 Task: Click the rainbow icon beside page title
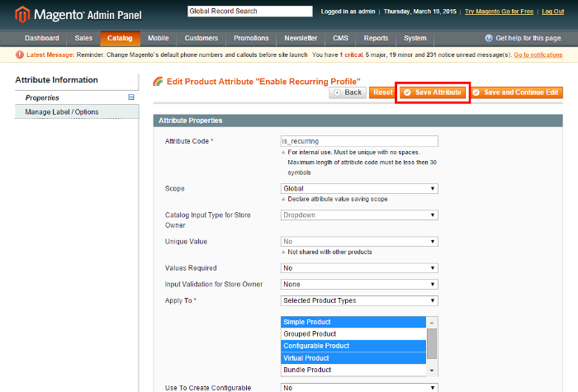point(159,82)
